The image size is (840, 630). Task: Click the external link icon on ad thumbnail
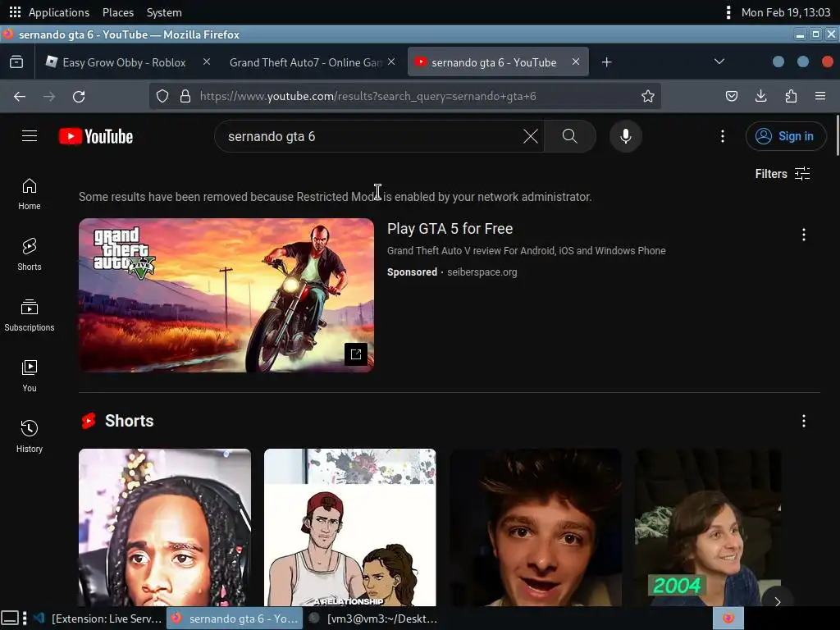click(x=356, y=354)
